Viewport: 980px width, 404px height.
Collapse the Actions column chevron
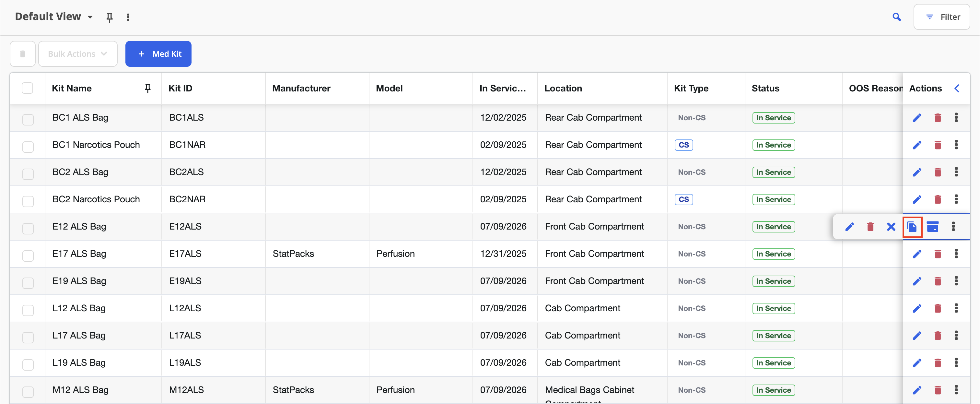957,88
